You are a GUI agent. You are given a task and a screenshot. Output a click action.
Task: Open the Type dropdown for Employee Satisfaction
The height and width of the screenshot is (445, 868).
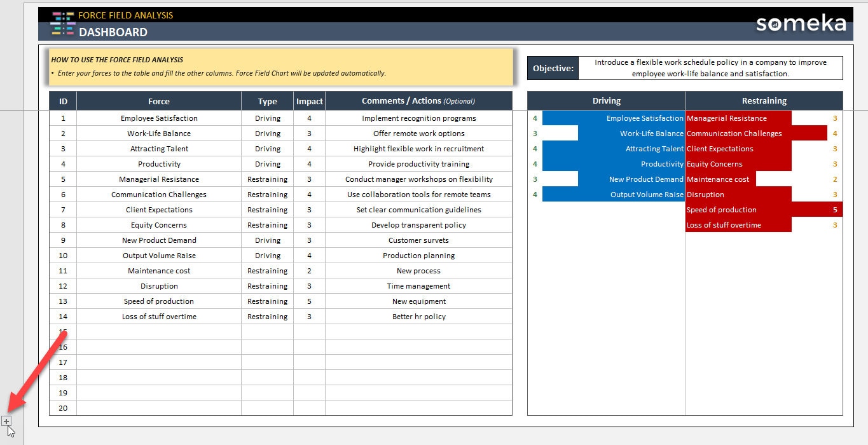coord(267,118)
